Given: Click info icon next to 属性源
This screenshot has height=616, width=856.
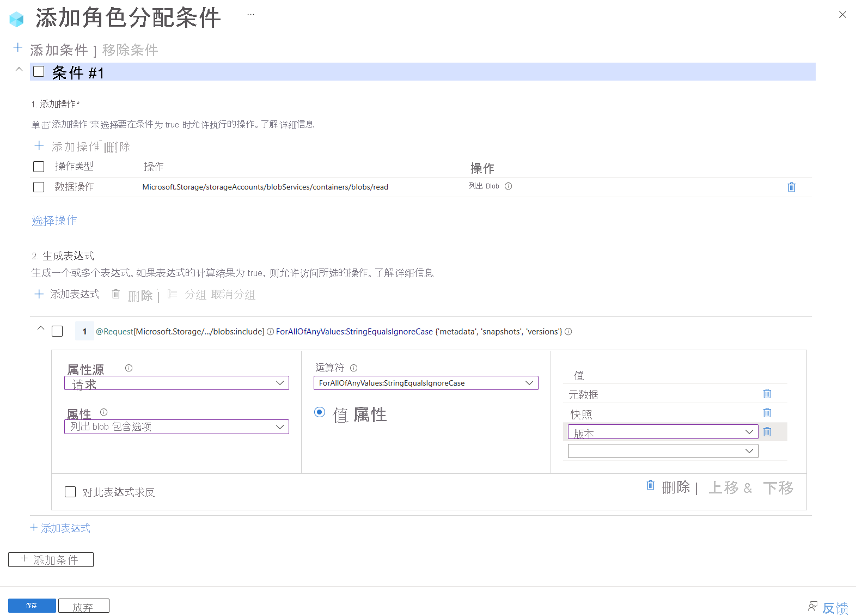Looking at the screenshot, I should coord(129,368).
